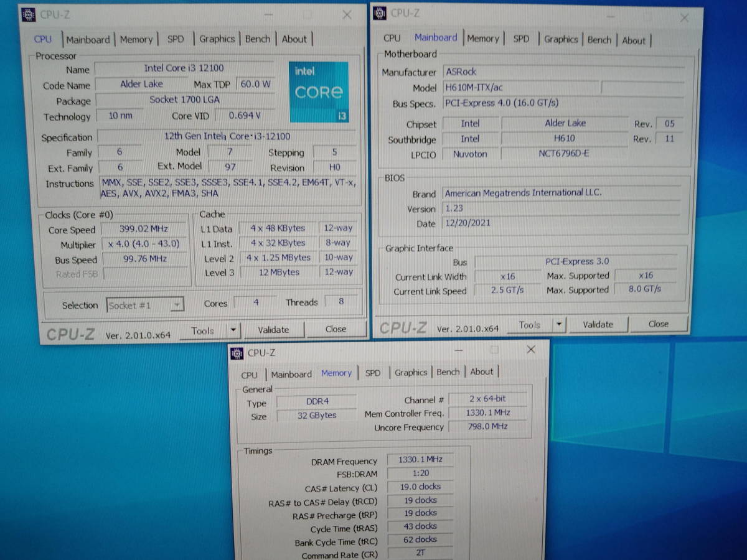Image resolution: width=747 pixels, height=560 pixels.
Task: Switch to Mainboard tab in CPU window
Action: pyautogui.click(x=88, y=39)
